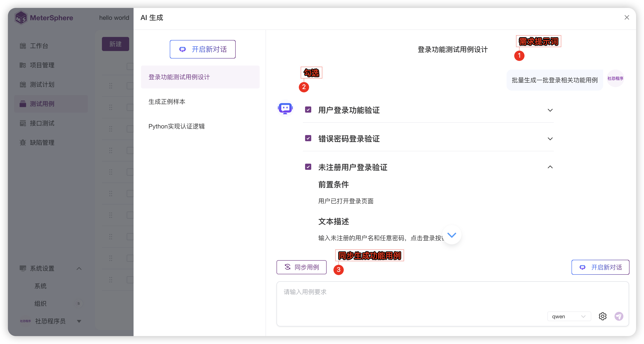
Task: Select the 登录功能测试用例设计 conversation
Action: pyautogui.click(x=200, y=77)
